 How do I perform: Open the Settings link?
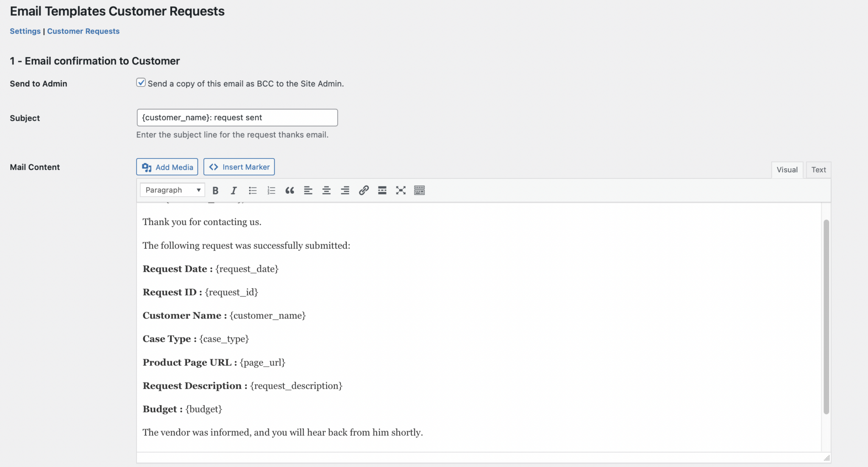point(25,31)
